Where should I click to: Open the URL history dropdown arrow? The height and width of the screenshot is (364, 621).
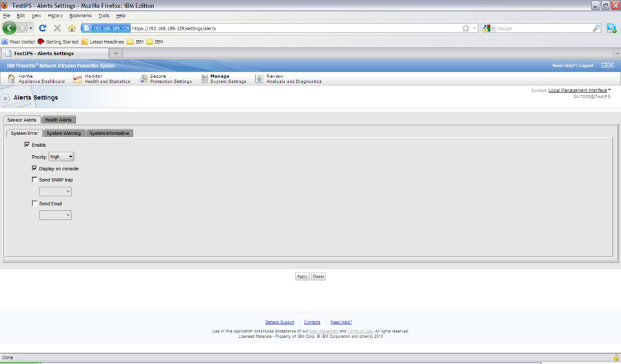[x=475, y=28]
